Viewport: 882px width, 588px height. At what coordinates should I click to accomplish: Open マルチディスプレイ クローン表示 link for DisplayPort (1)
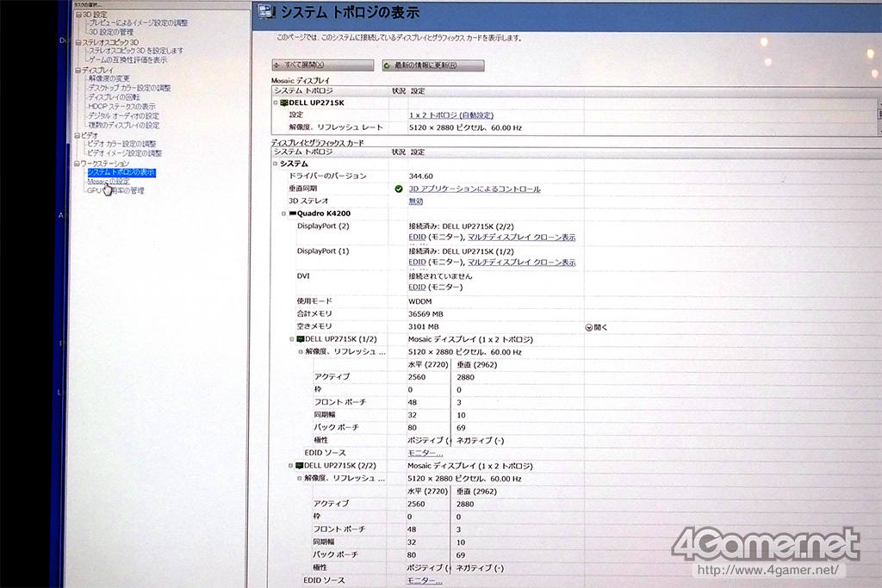pos(521,263)
